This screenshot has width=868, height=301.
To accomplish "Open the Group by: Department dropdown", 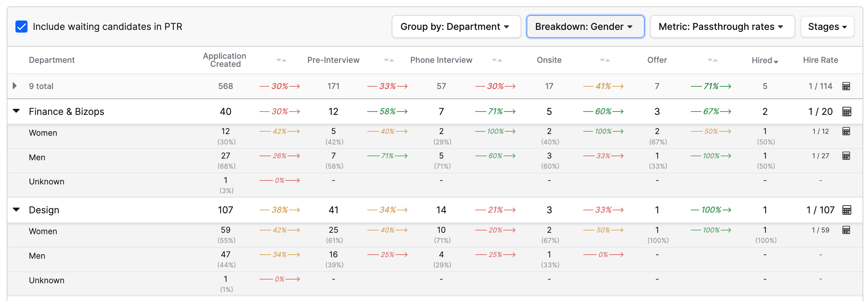I will [x=456, y=27].
